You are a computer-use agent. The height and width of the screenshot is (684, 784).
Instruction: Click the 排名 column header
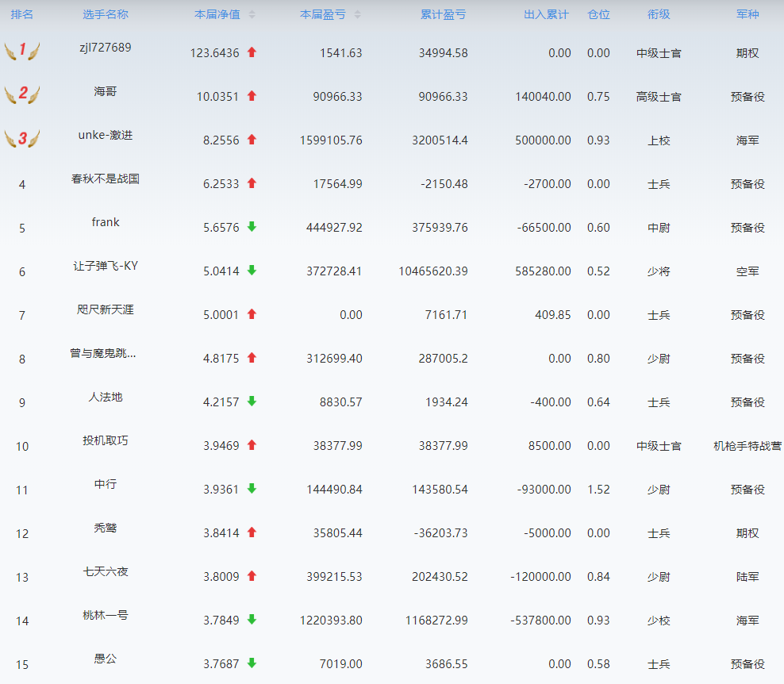coord(22,14)
